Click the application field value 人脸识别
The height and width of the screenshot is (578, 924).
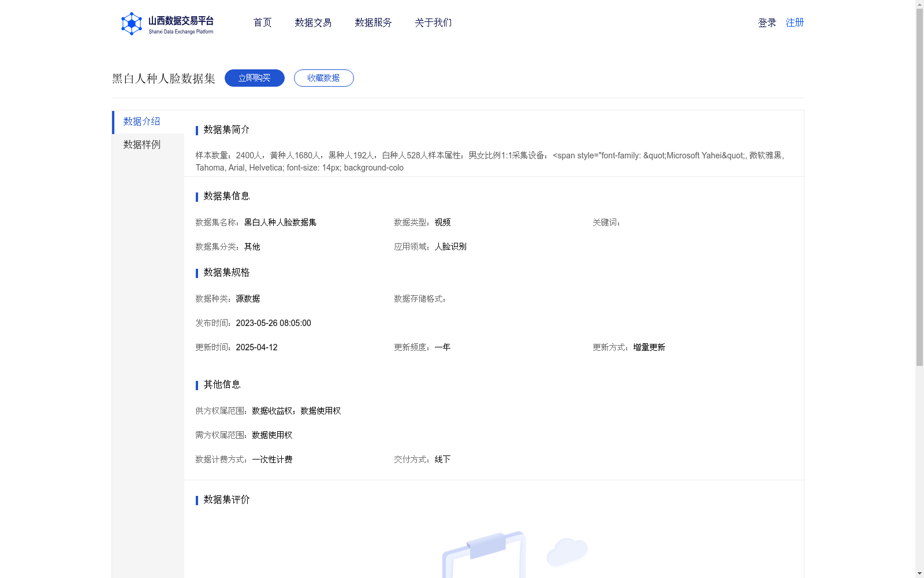tap(450, 247)
